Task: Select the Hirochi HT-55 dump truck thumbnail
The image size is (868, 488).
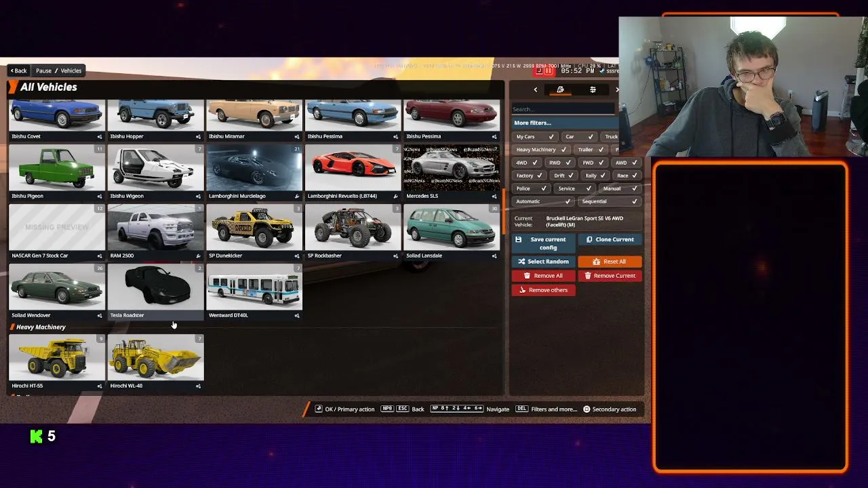Action: point(57,357)
